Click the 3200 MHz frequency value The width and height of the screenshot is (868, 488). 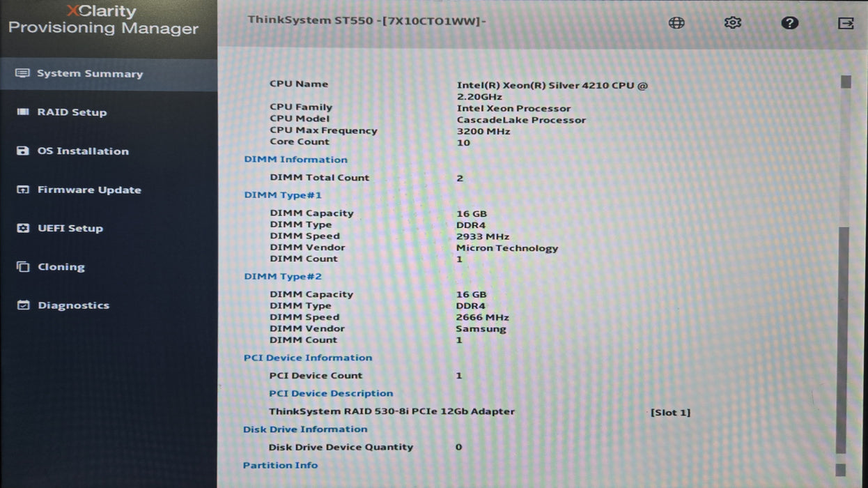(483, 131)
